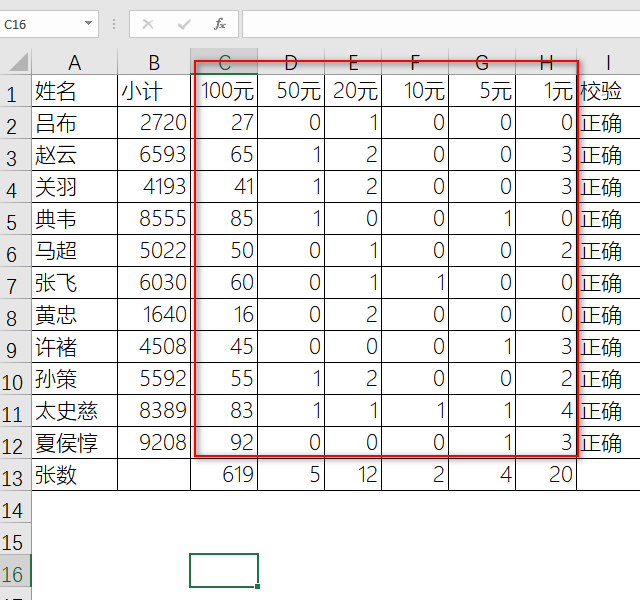
Task: Select row 1 header
Action: pyautogui.click(x=16, y=91)
